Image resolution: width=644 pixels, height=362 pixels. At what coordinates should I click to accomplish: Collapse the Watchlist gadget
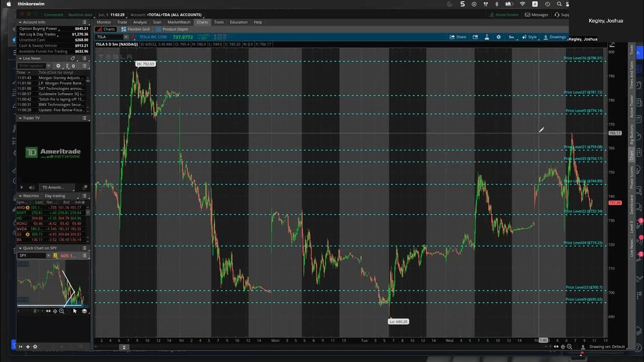pos(21,196)
